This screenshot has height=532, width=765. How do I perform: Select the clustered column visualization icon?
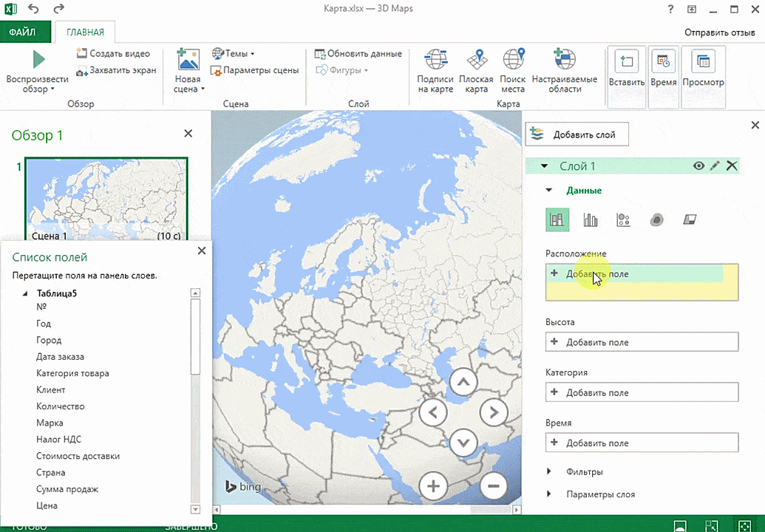pos(591,219)
